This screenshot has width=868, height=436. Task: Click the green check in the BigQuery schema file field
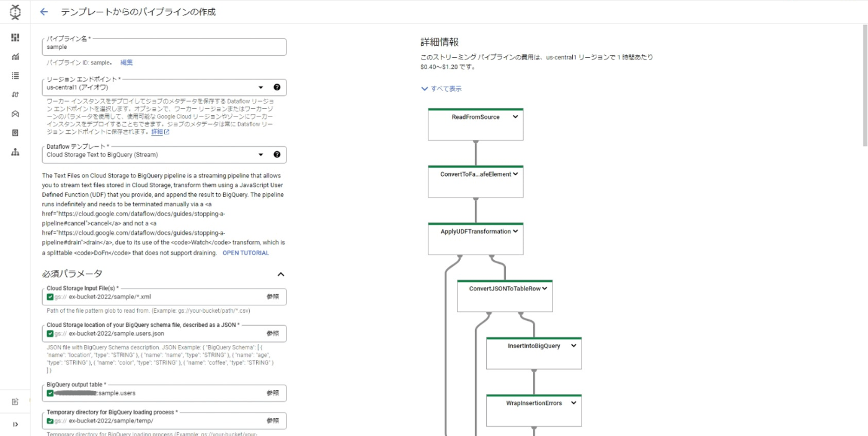(50, 333)
